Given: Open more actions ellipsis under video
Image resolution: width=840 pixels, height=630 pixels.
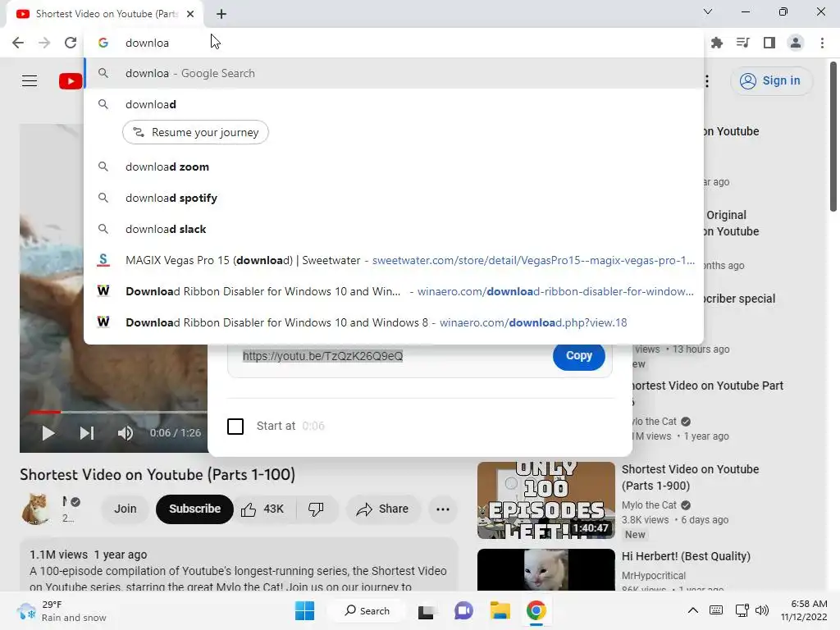Looking at the screenshot, I should (x=443, y=509).
